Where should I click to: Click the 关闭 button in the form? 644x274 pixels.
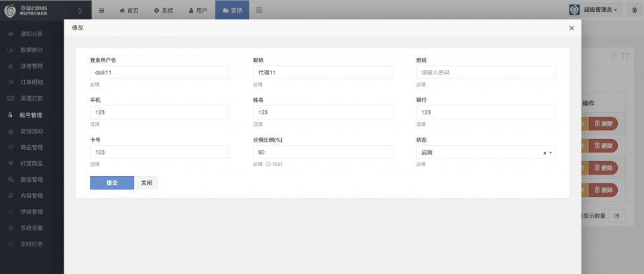click(x=147, y=183)
